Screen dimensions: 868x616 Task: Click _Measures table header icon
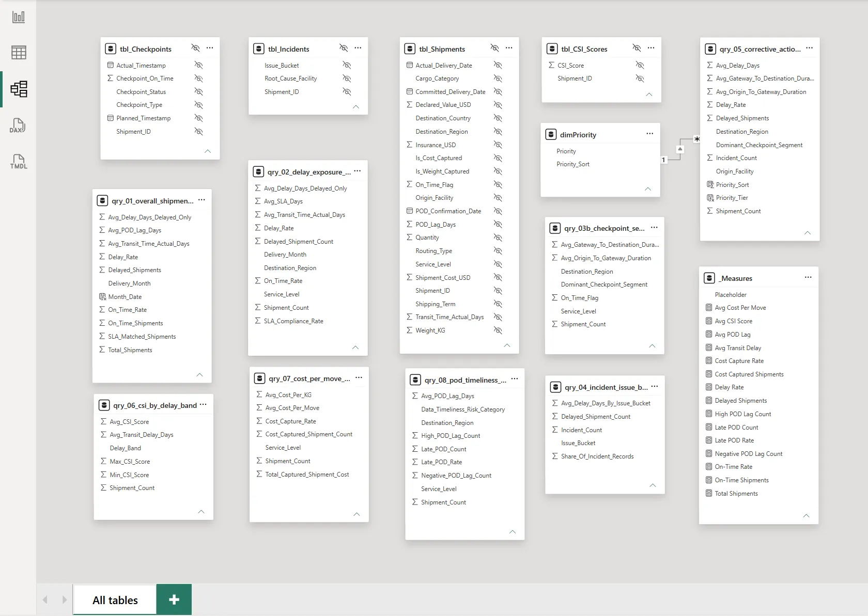[x=709, y=278]
